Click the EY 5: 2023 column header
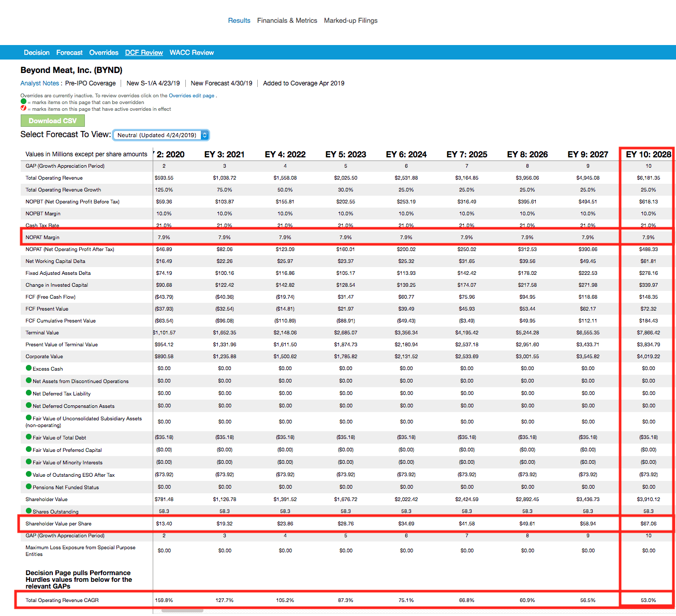 [x=346, y=154]
